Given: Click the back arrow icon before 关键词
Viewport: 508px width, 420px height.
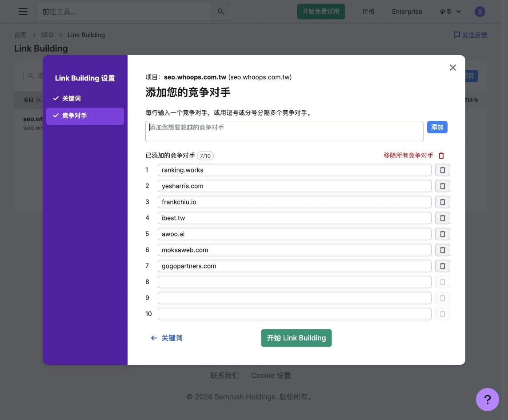Looking at the screenshot, I should (x=154, y=338).
